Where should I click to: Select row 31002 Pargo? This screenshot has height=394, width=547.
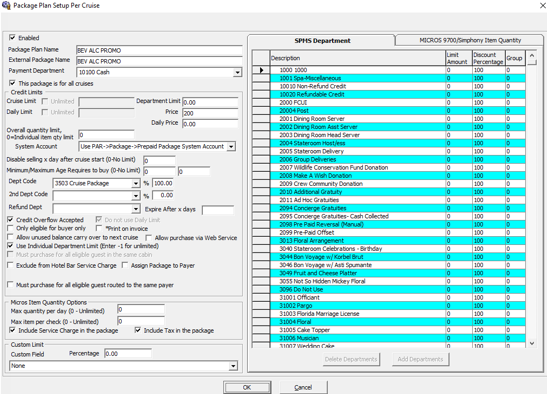tap(397, 305)
